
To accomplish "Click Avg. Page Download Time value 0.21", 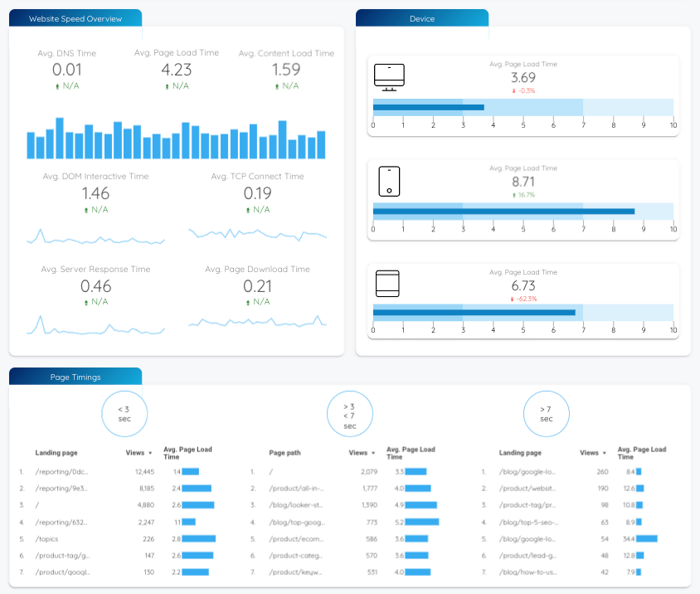I will [x=258, y=286].
